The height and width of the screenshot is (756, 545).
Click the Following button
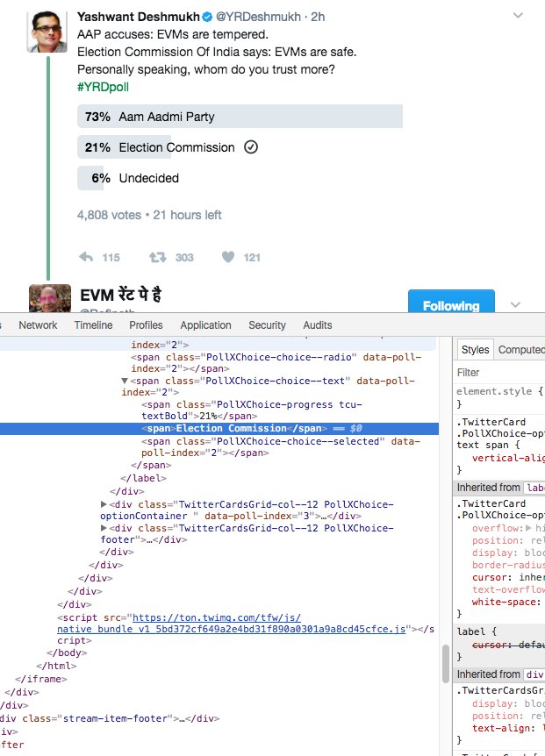click(451, 302)
